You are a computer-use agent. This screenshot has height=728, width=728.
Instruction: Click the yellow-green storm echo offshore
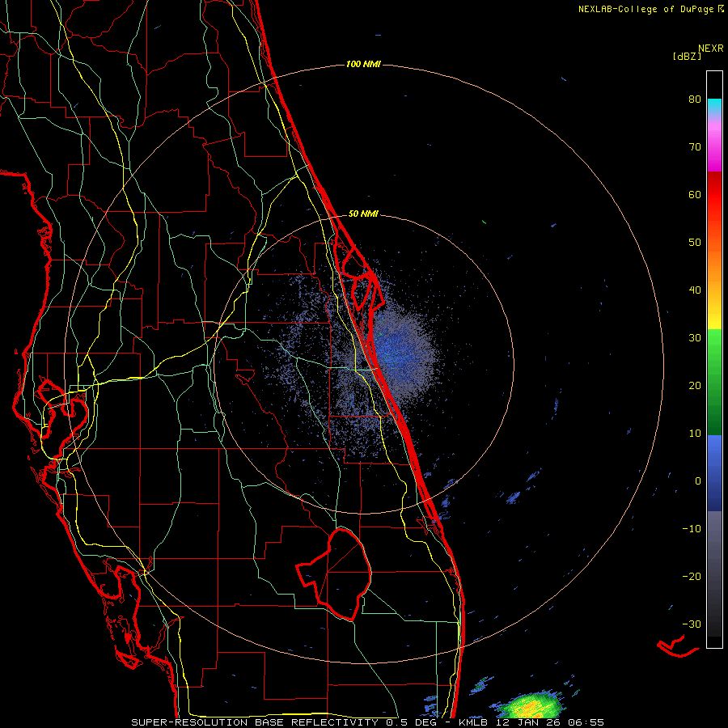[531, 707]
